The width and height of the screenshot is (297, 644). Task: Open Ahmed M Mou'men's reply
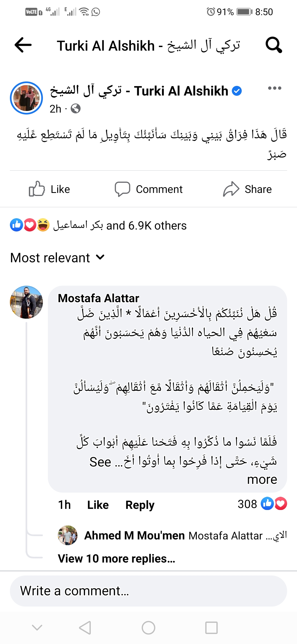172,536
